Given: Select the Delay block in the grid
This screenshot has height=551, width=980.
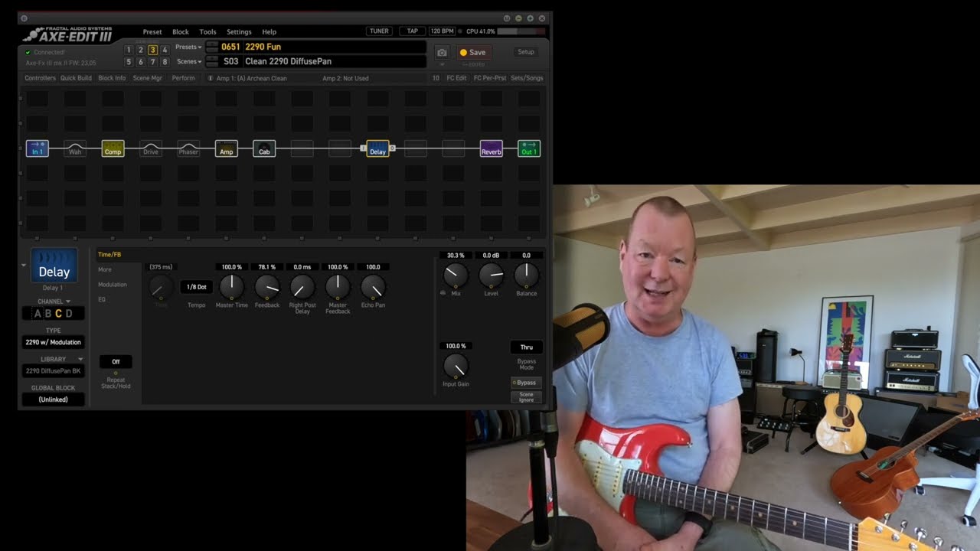Looking at the screenshot, I should (377, 148).
